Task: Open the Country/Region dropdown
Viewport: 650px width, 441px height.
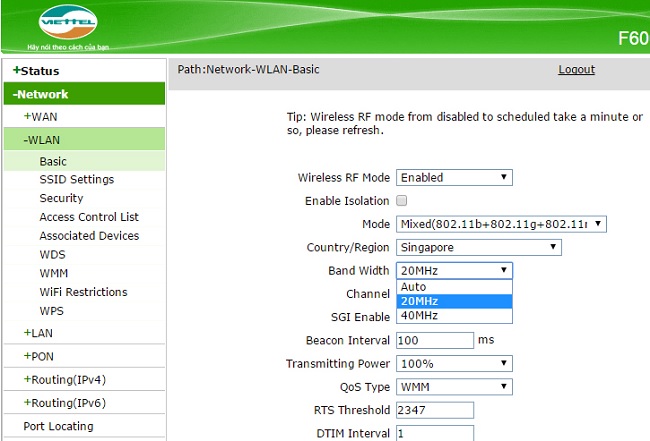Action: (478, 247)
